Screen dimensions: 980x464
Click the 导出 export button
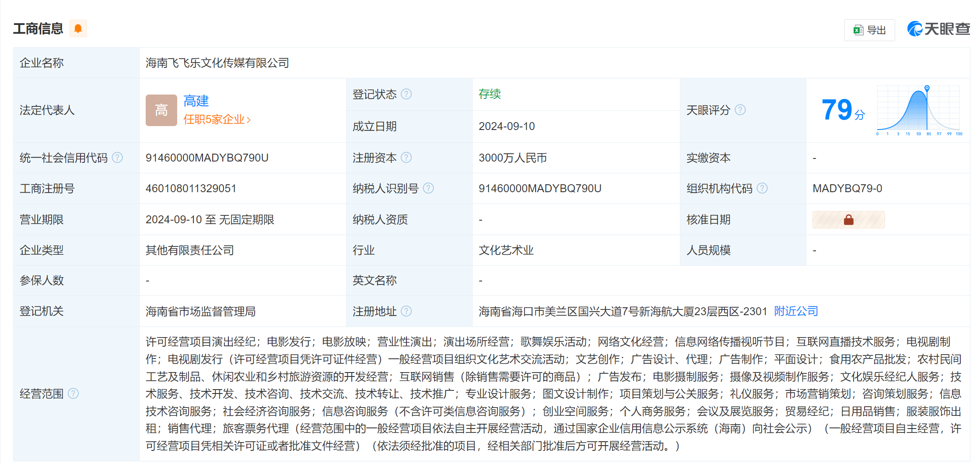pos(869,30)
